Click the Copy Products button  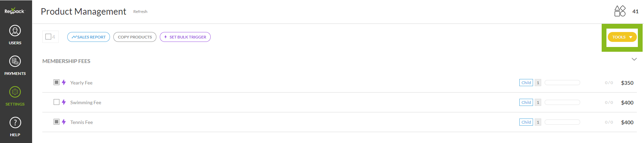135,37
